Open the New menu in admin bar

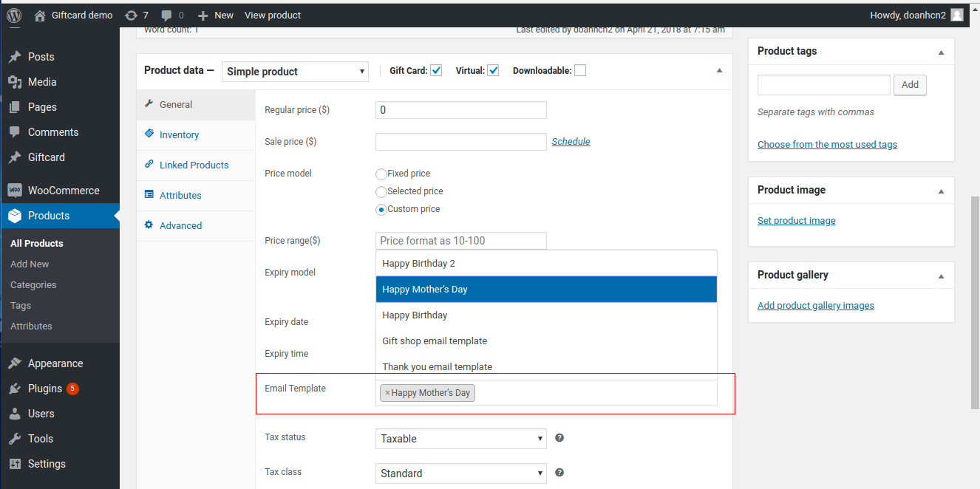215,15
